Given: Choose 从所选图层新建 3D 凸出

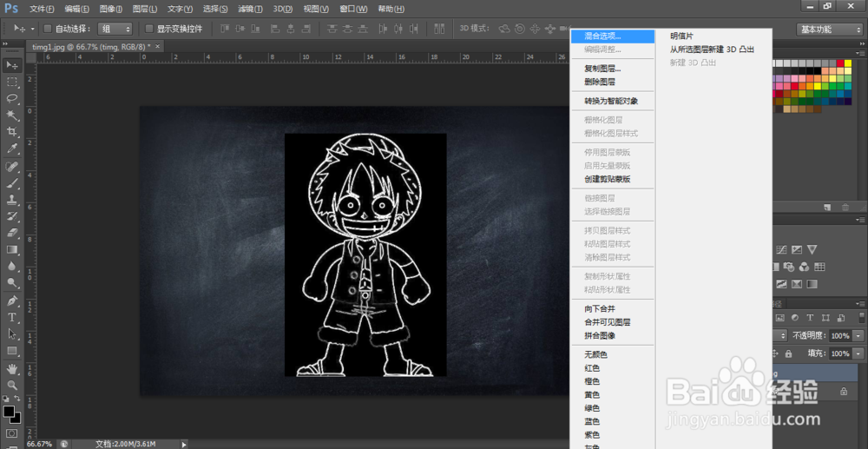Looking at the screenshot, I should point(714,50).
